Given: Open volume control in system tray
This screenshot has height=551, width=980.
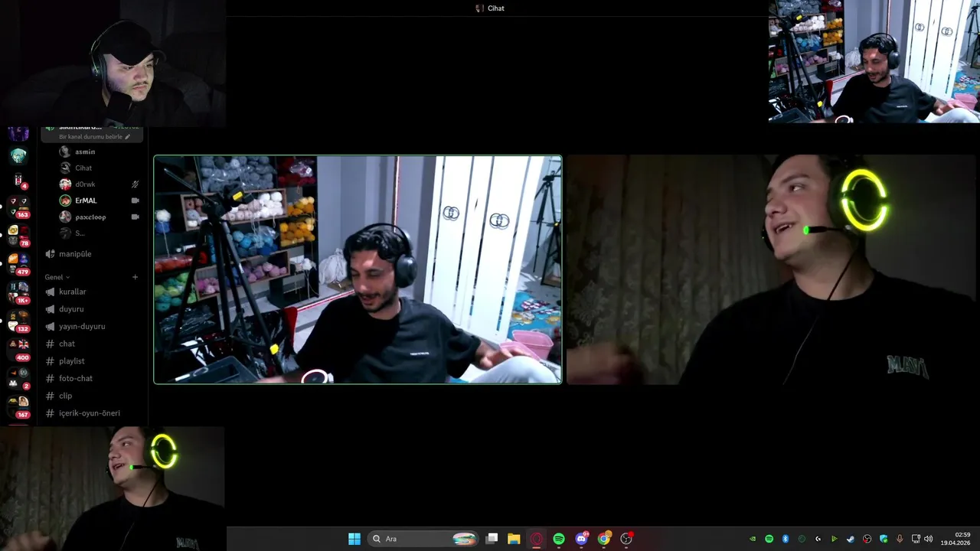Looking at the screenshot, I should [929, 539].
